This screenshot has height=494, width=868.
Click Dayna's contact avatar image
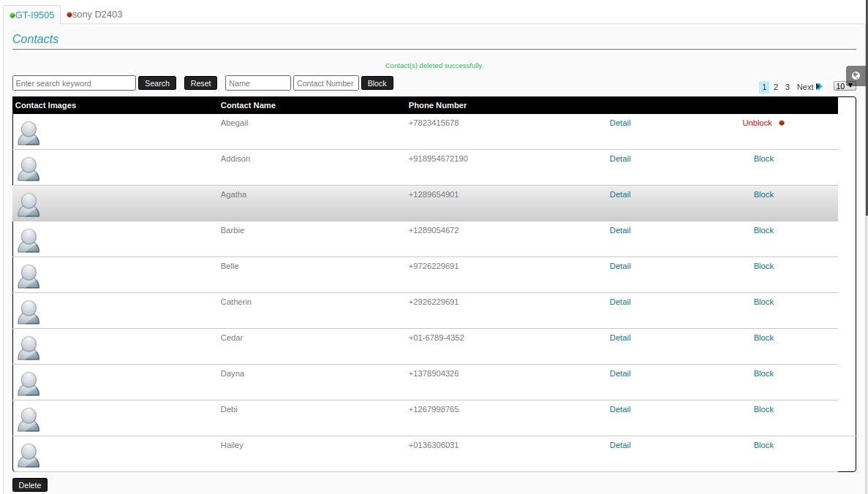(29, 384)
